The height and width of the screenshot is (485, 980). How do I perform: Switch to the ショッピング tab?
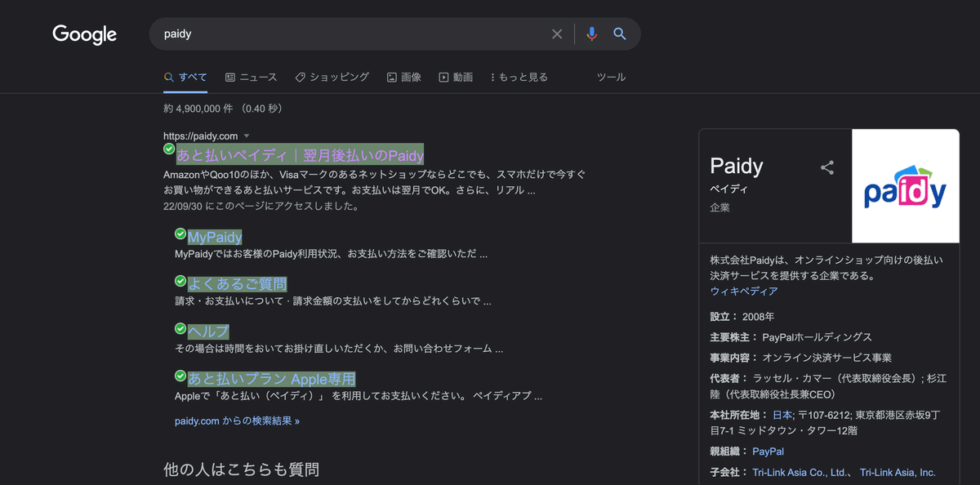click(332, 77)
